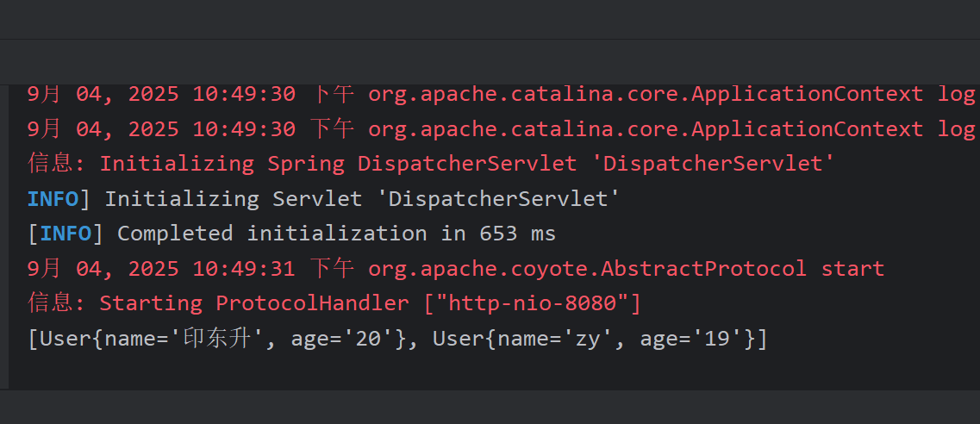Screen dimensions: 980x424
Task: Click the "http-nio-8080" text
Action: coord(534,303)
